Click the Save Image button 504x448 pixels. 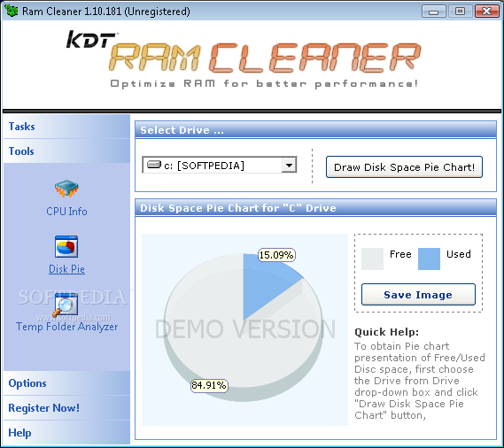(x=418, y=294)
